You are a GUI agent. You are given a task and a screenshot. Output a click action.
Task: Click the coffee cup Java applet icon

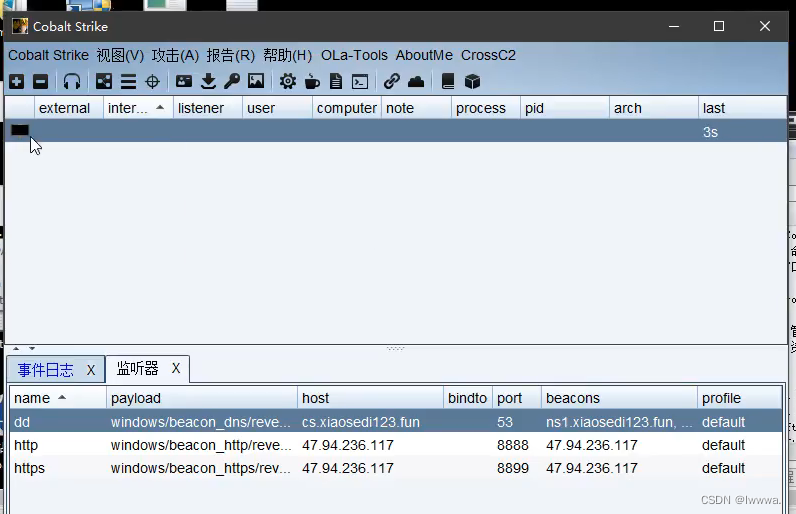(x=312, y=81)
